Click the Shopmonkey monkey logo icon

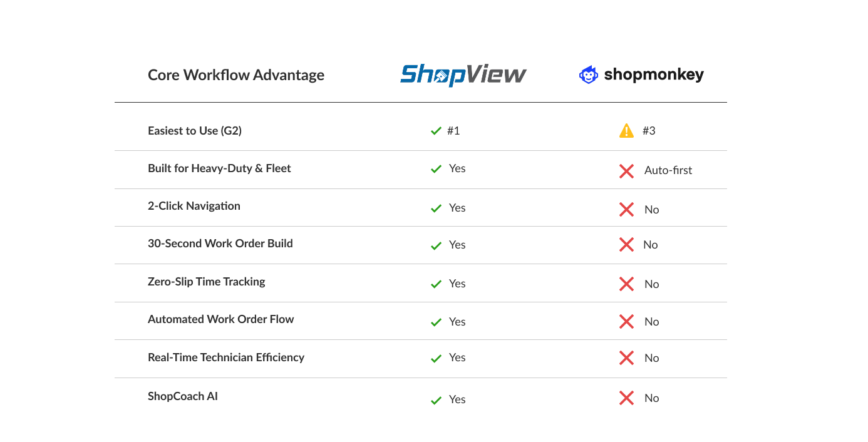click(x=588, y=75)
